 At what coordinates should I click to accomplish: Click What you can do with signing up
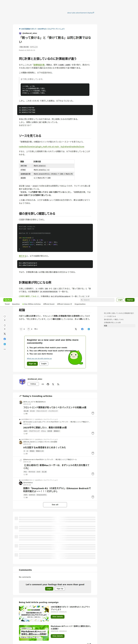click(x=39, y=358)
